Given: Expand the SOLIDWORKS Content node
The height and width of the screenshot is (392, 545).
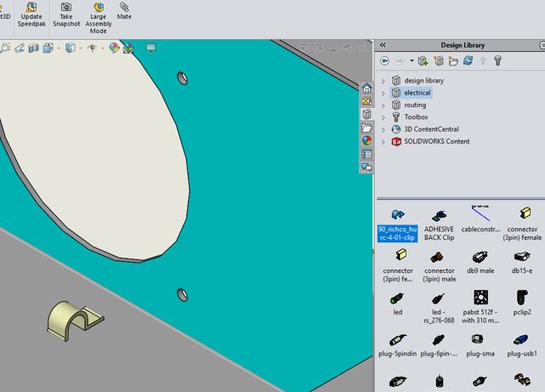Looking at the screenshot, I should coord(383,142).
